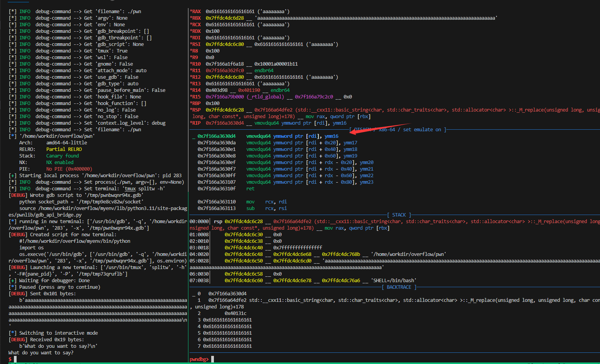Select the *R14 register label
This screenshot has width=600, height=364.
pyautogui.click(x=195, y=90)
